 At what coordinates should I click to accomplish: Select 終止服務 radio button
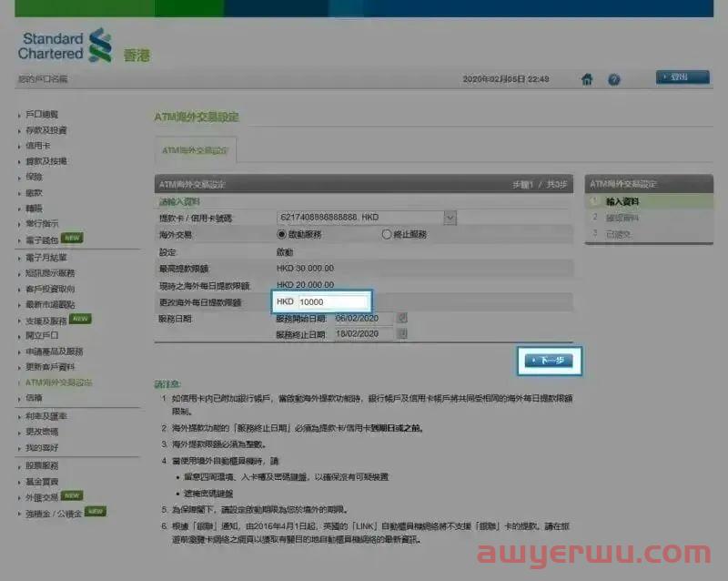386,234
